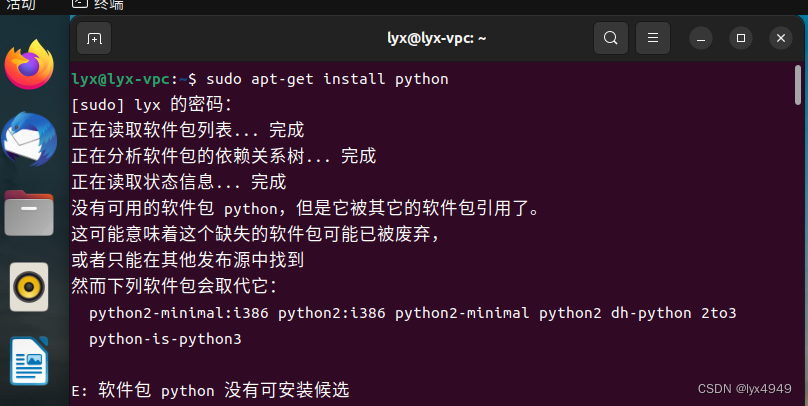Click the terminal vertical scrollbar handle
808x406 pixels.
point(798,85)
